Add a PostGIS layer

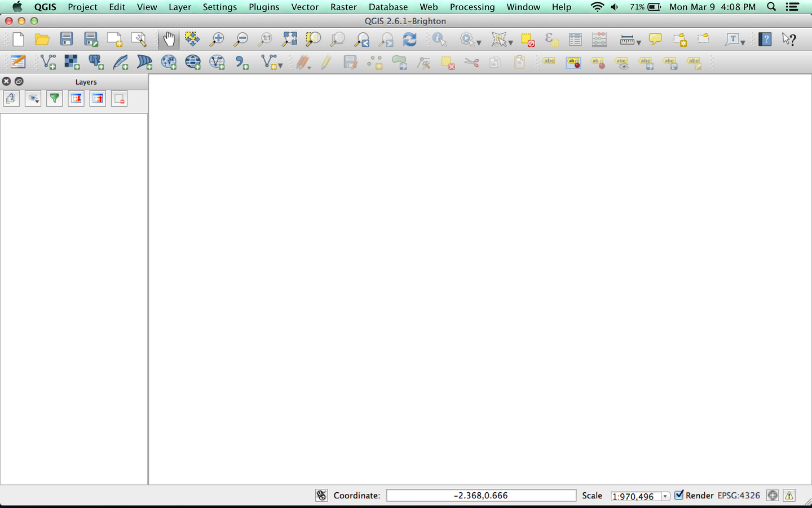(x=96, y=62)
